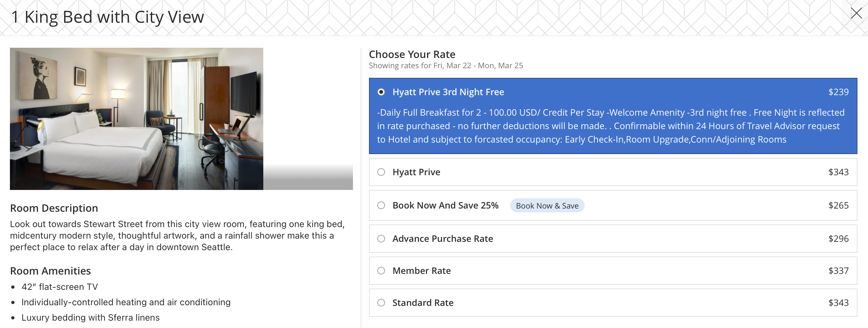
Task: Click the Book Now & Save badge
Action: click(547, 206)
